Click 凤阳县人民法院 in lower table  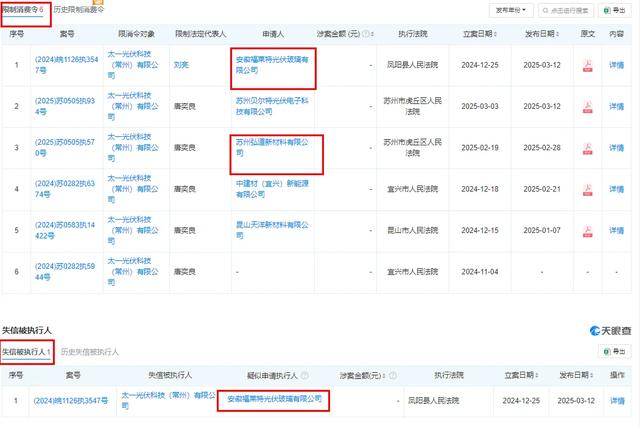coord(433,401)
